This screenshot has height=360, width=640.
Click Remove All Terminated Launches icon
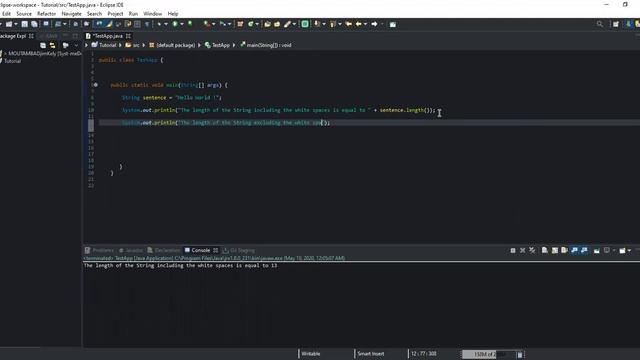[x=532, y=250]
